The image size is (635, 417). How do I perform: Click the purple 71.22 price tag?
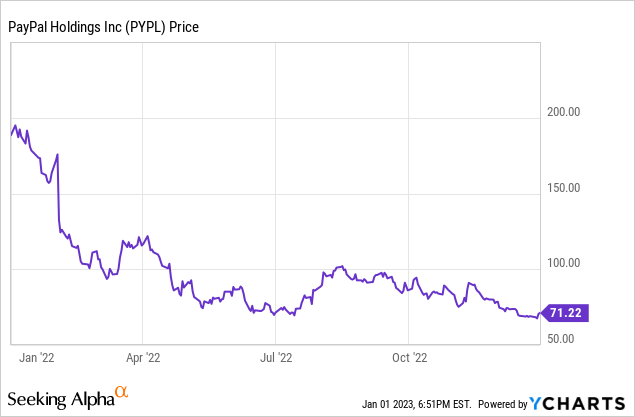pos(566,313)
